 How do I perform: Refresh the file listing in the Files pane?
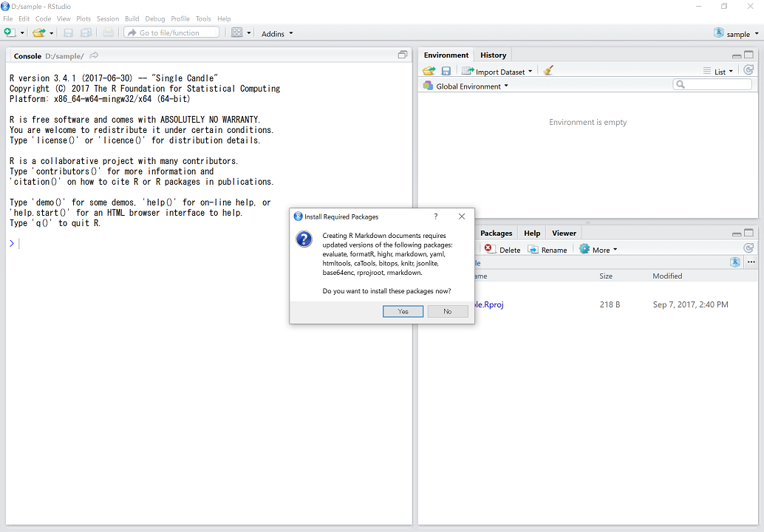click(x=748, y=248)
